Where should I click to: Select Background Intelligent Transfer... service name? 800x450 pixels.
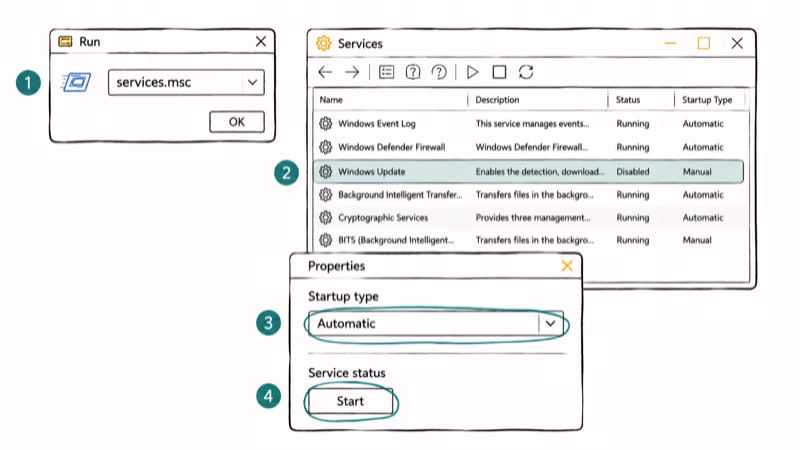point(400,194)
